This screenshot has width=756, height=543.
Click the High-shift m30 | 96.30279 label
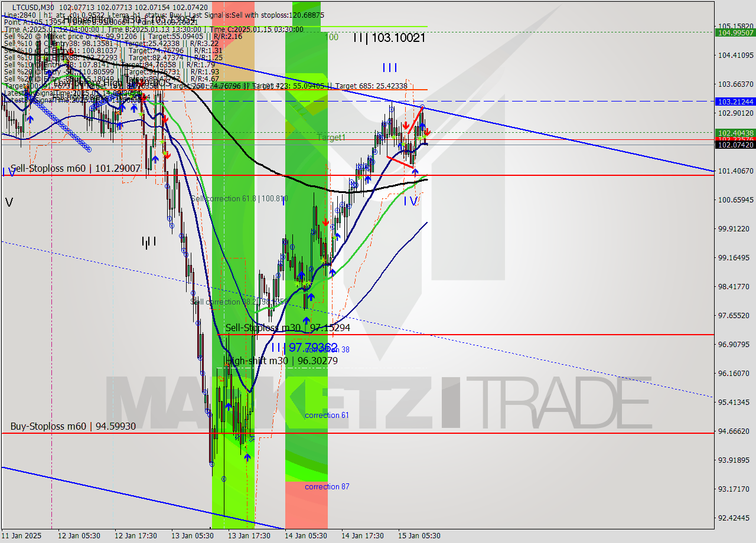click(281, 361)
